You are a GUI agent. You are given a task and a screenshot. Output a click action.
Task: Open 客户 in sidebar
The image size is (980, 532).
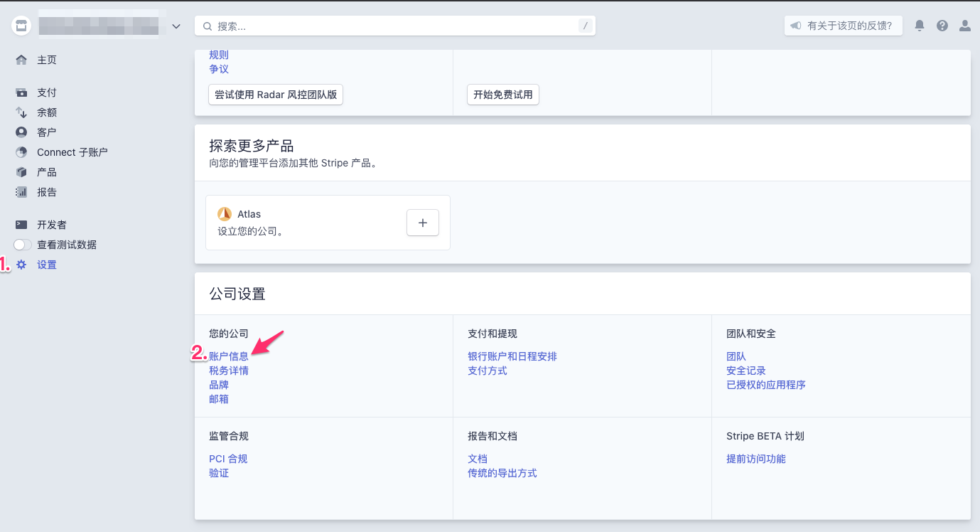pyautogui.click(x=47, y=132)
